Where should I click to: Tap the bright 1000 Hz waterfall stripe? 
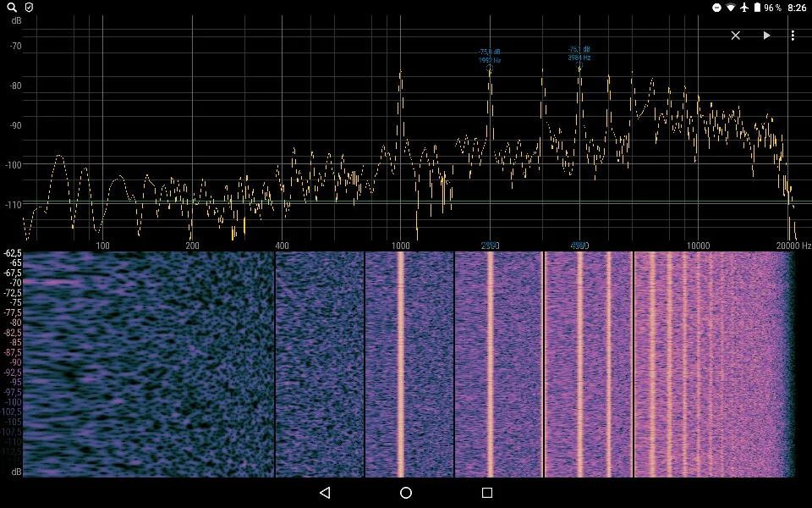coord(400,364)
